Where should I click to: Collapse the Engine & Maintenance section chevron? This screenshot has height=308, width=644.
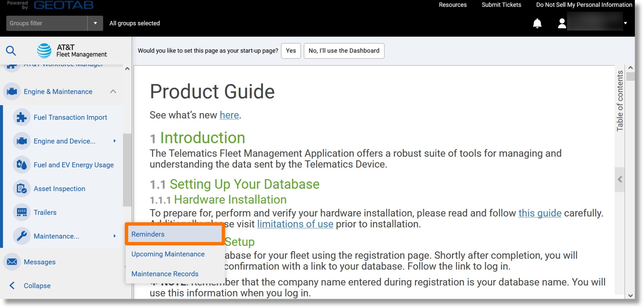113,91
